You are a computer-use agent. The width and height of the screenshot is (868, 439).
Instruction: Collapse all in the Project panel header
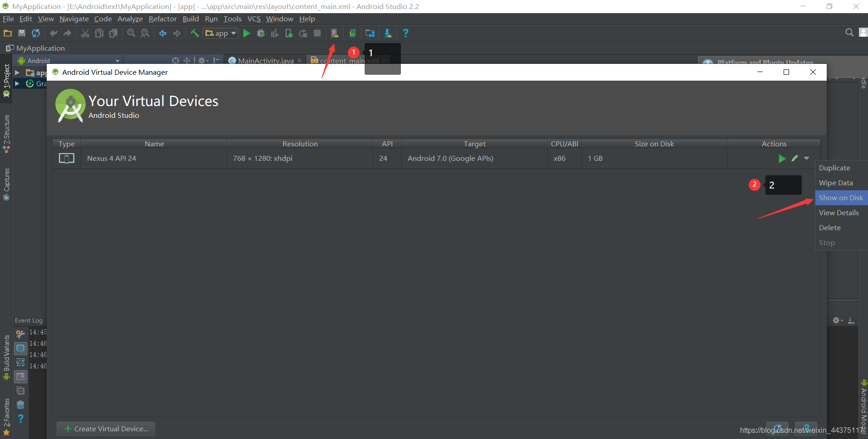187,61
